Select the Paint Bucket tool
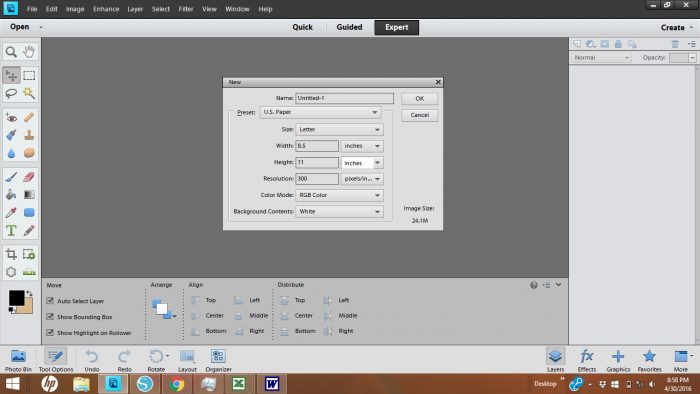 coord(11,195)
